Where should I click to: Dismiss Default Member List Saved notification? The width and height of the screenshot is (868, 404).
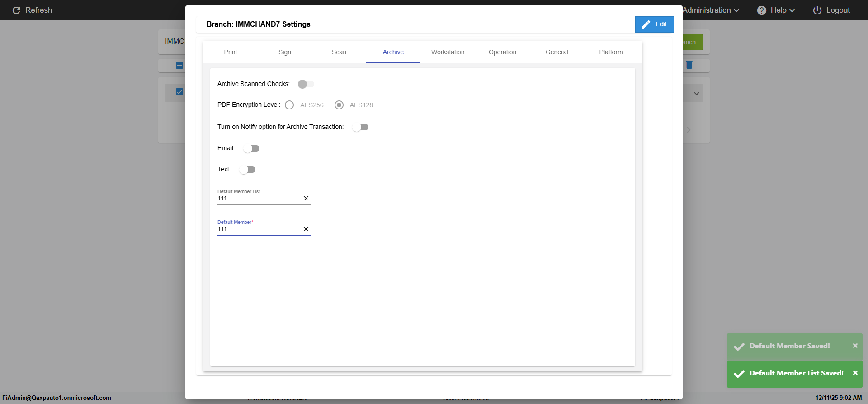click(x=855, y=373)
